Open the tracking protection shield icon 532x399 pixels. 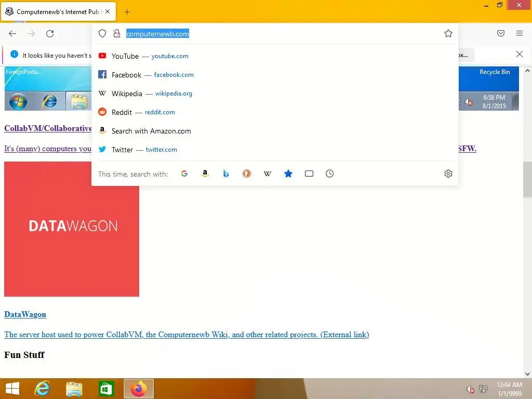102,33
